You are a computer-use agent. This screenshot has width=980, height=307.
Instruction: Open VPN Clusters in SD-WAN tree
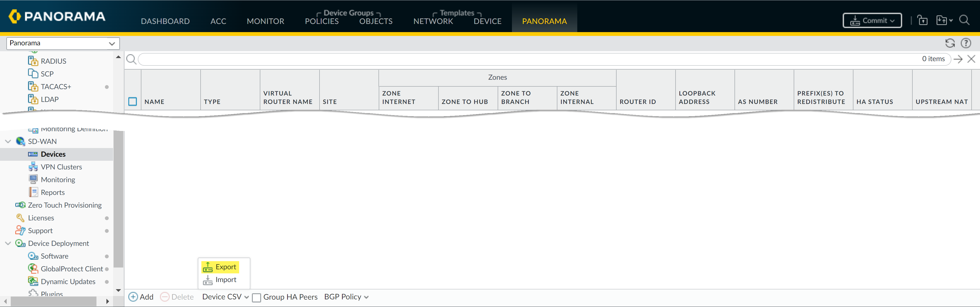(61, 167)
